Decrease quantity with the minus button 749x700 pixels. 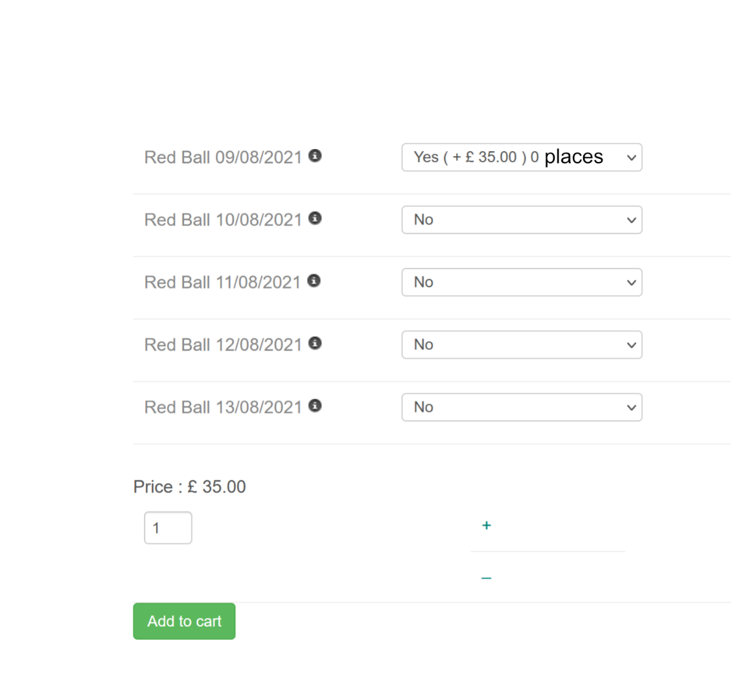coord(487,577)
